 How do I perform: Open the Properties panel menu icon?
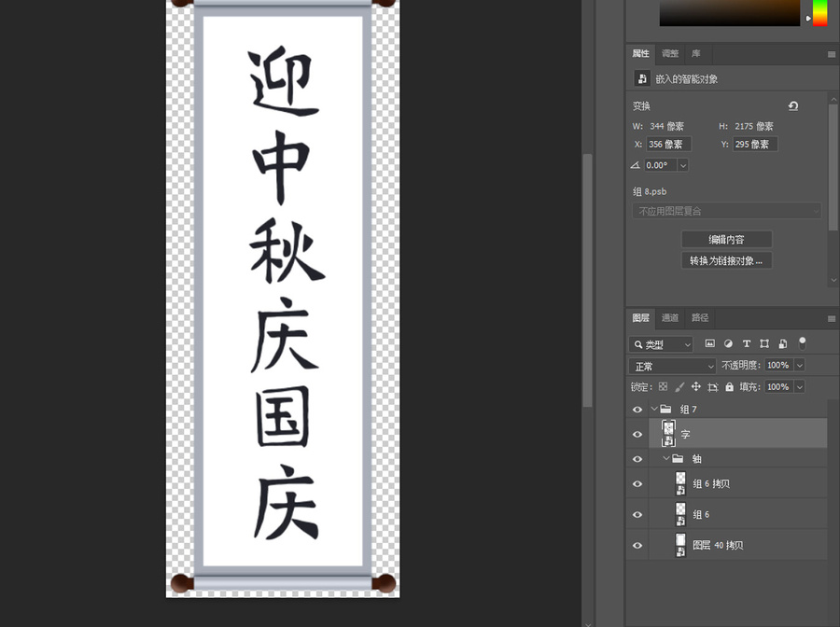[x=832, y=54]
